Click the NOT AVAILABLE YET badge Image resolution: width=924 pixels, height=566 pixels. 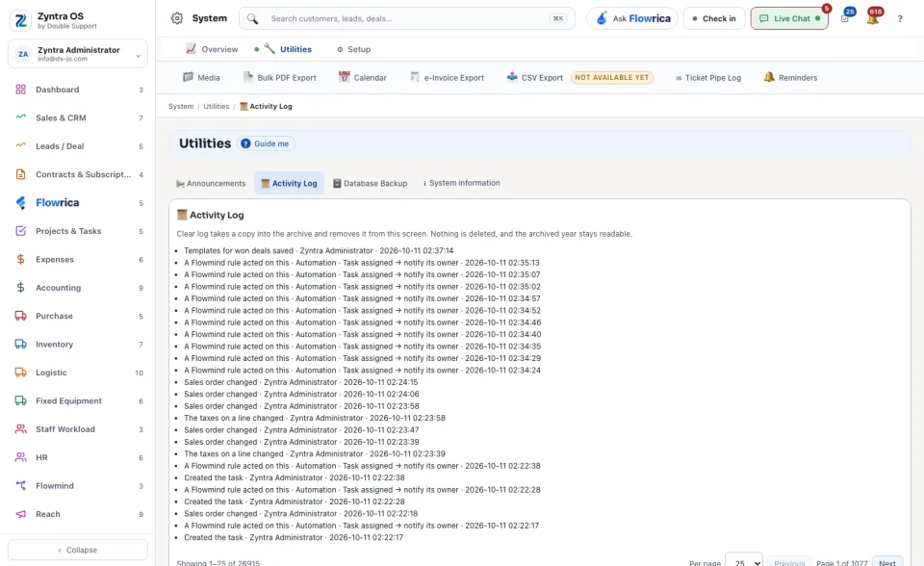612,77
